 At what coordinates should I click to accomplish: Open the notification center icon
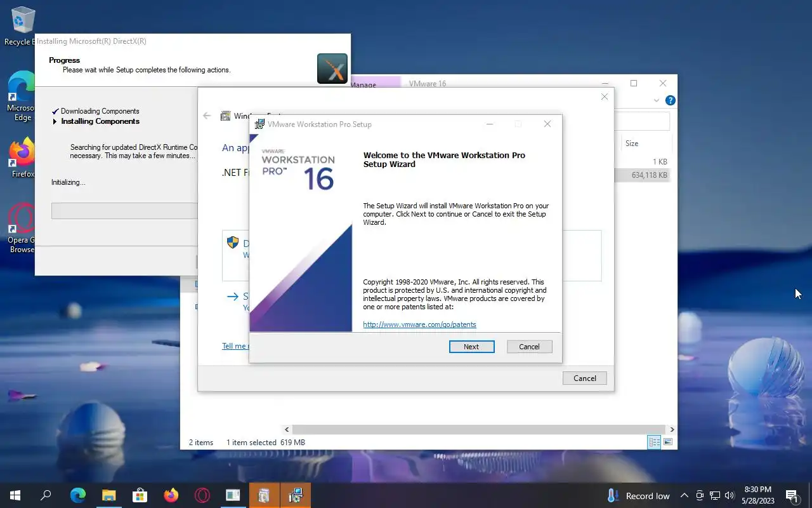792,496
